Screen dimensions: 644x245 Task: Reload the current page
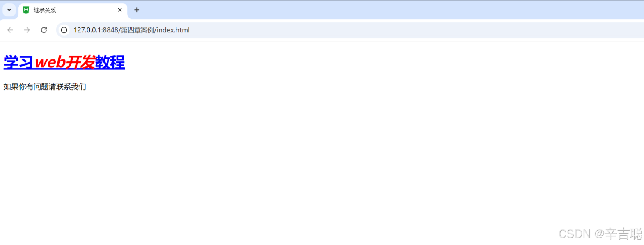point(44,30)
